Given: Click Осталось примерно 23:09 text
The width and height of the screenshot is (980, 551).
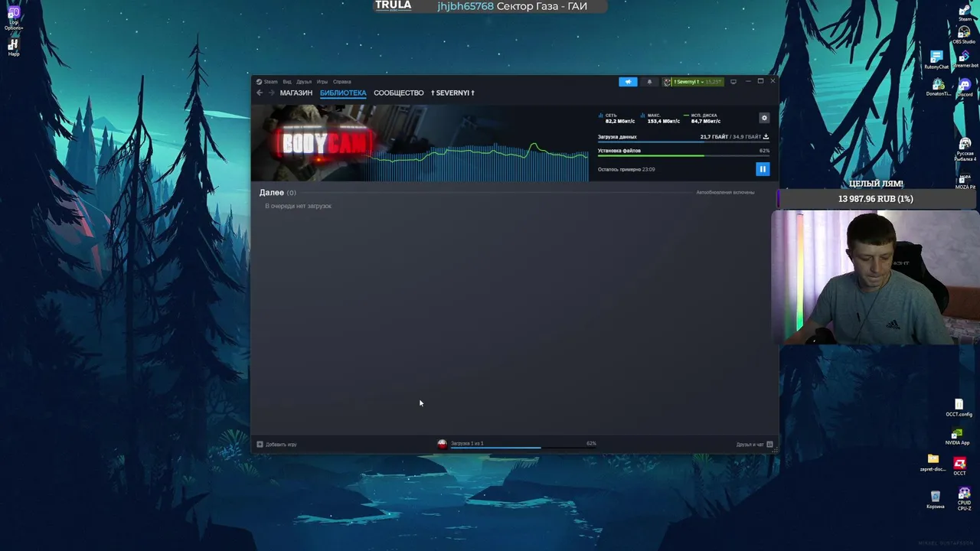Looking at the screenshot, I should click(x=626, y=169).
